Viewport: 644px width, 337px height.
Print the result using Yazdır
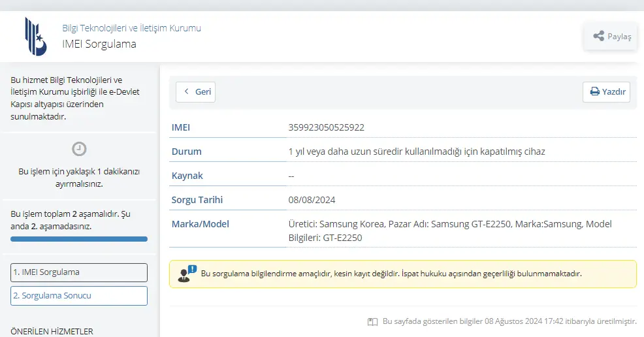pyautogui.click(x=606, y=92)
